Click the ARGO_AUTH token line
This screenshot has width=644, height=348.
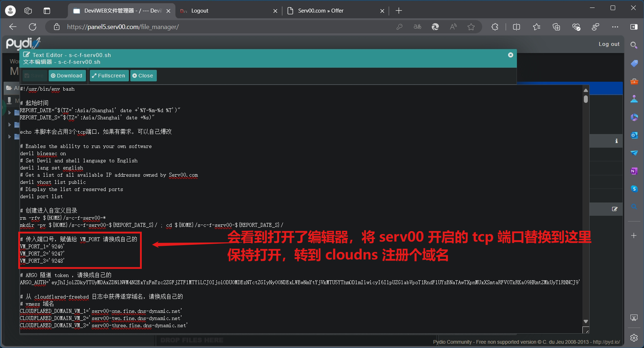(x=300, y=282)
